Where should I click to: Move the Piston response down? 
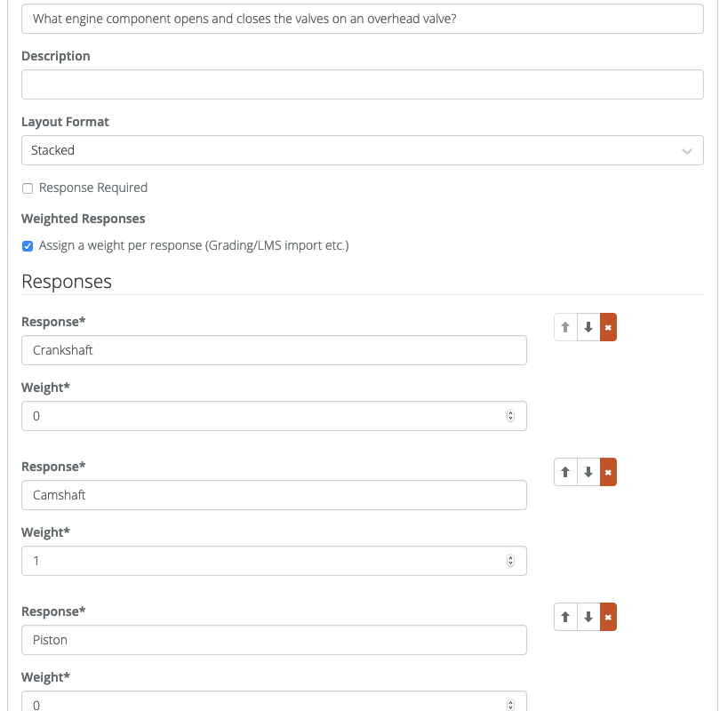pyautogui.click(x=588, y=616)
